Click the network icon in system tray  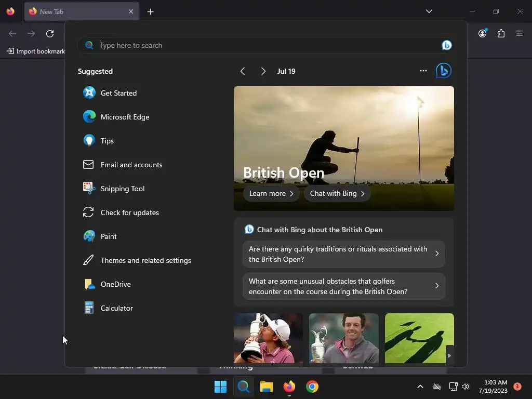tap(453, 387)
